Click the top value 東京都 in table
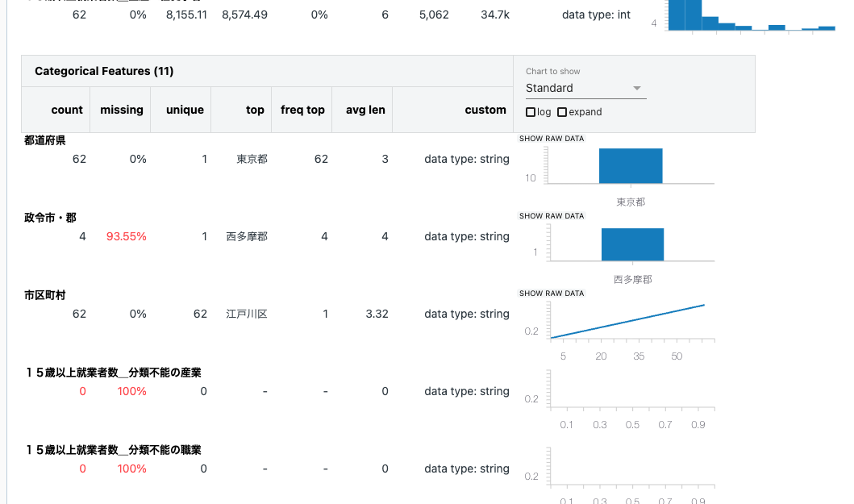The height and width of the screenshot is (504, 854). click(252, 159)
